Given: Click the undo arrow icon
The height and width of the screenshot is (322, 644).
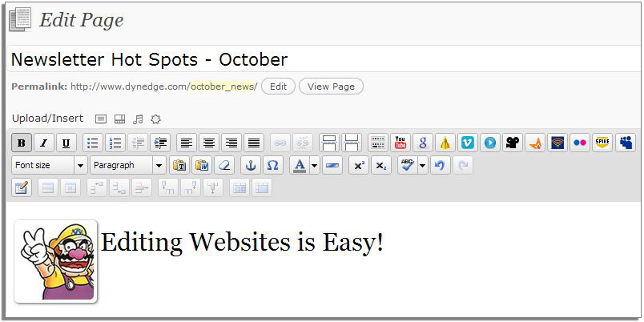Looking at the screenshot, I should (439, 166).
